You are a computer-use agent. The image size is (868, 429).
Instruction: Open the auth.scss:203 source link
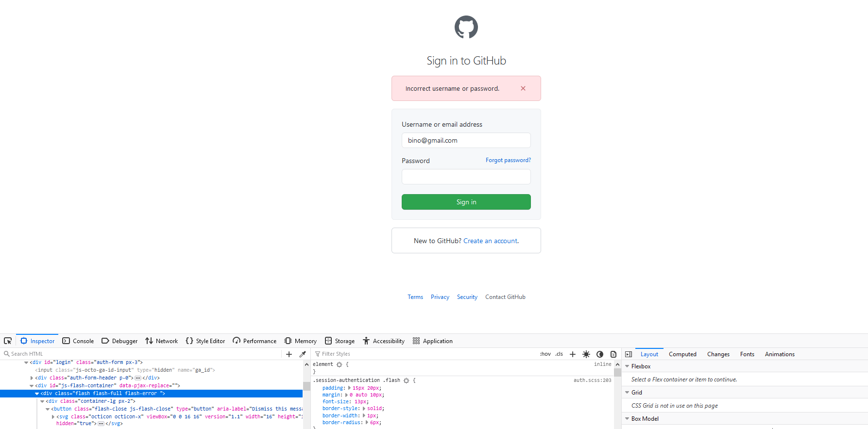click(x=592, y=380)
